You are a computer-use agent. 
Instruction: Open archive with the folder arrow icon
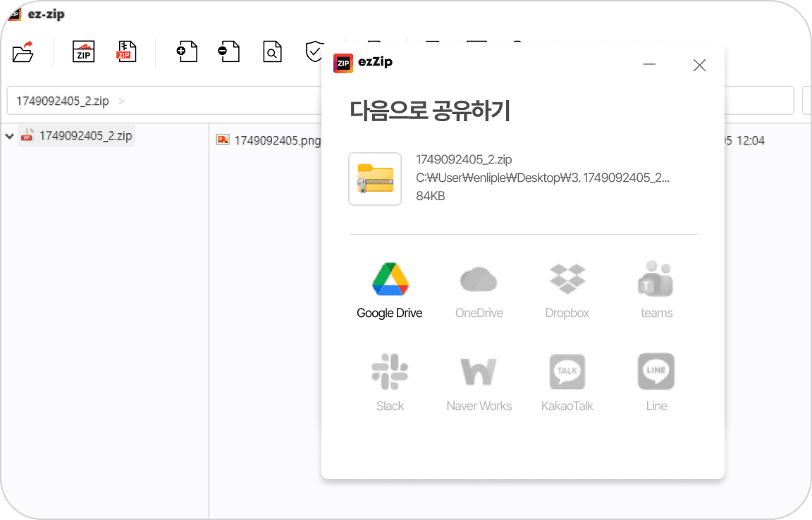pos(23,52)
